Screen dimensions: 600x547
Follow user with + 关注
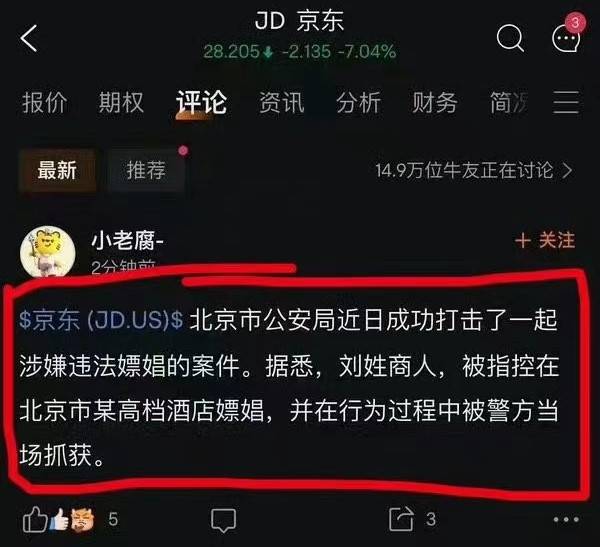pyautogui.click(x=545, y=240)
